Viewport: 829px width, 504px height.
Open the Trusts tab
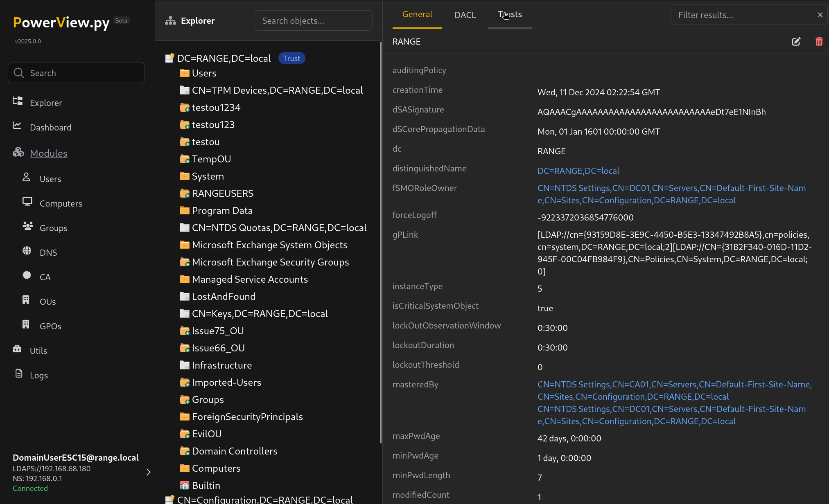[510, 15]
